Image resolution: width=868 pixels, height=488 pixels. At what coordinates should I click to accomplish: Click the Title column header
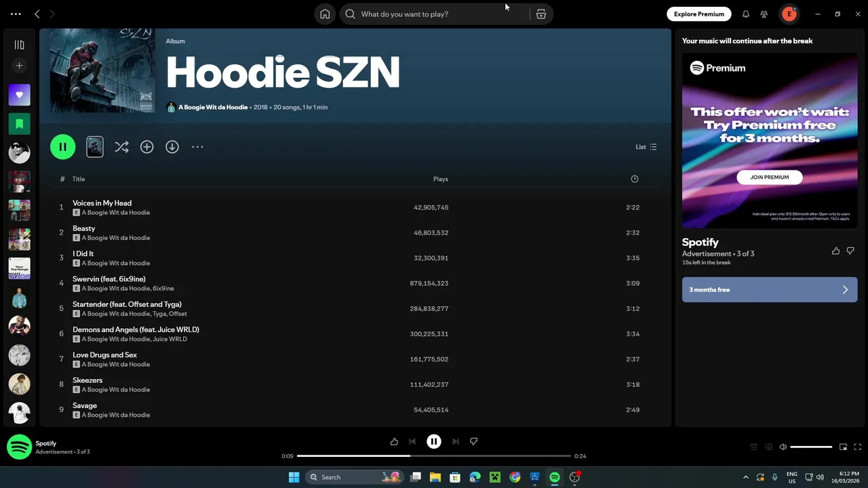tap(79, 179)
